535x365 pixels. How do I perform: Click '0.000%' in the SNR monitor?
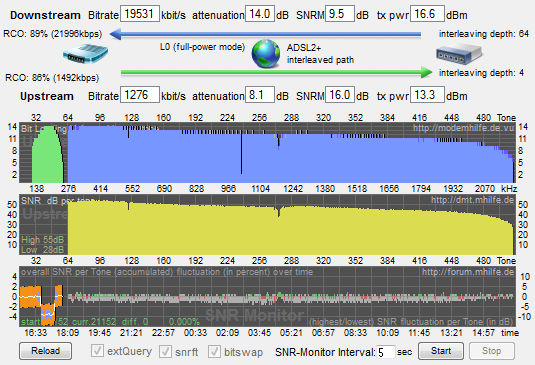184,322
